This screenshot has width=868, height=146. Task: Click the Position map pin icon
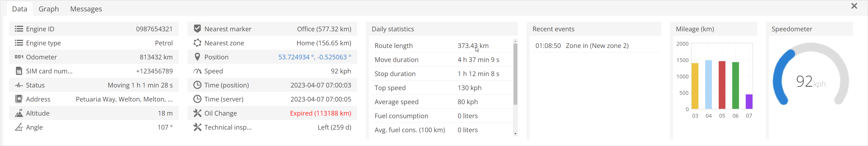tap(197, 57)
